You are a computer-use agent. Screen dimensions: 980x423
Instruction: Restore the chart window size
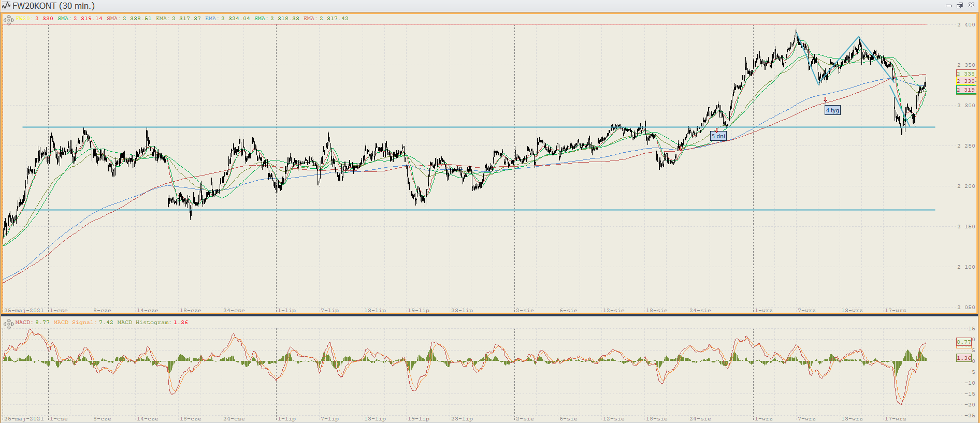pos(960,6)
